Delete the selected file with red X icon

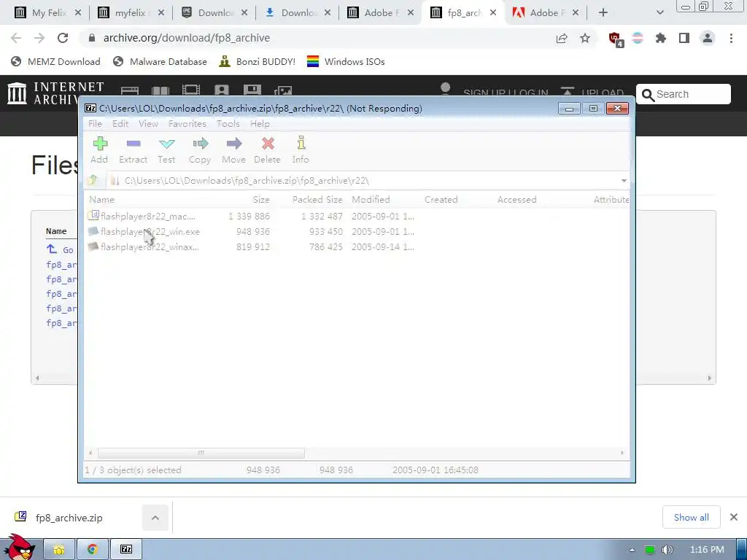tap(267, 150)
